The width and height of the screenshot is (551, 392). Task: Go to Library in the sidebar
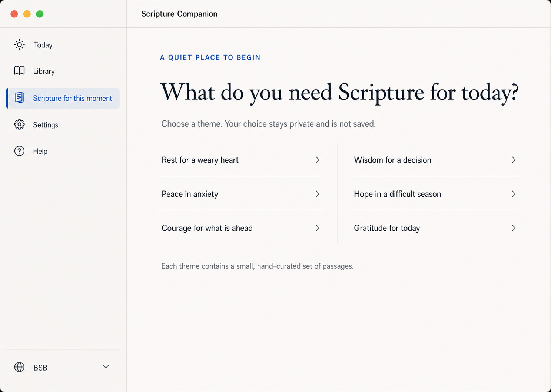[63, 71]
